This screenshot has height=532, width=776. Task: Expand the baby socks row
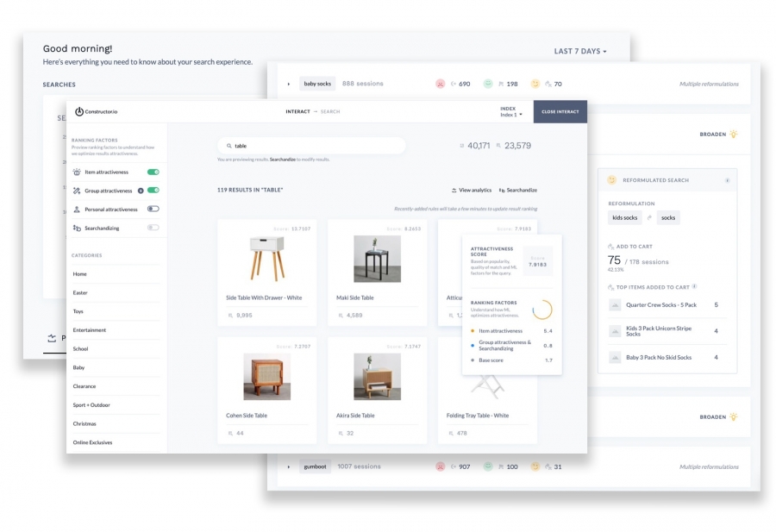click(x=289, y=84)
